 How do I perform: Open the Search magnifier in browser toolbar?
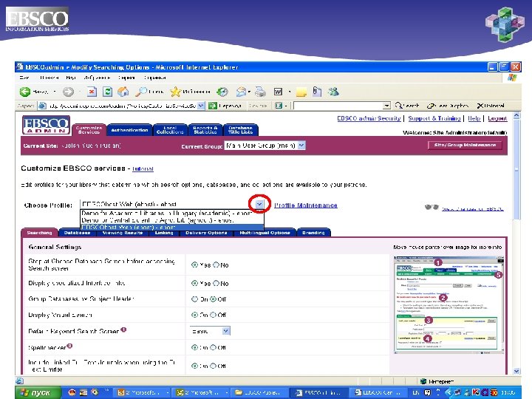pos(141,92)
